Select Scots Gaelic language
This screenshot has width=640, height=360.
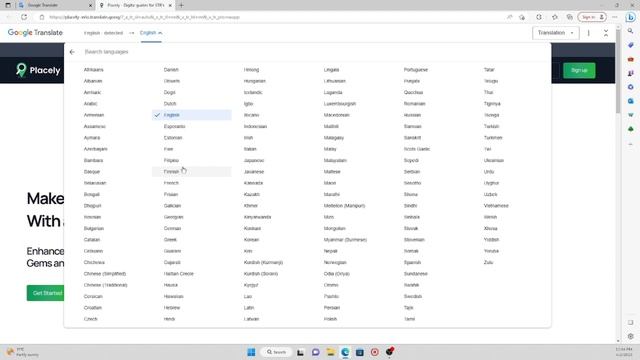point(417,149)
